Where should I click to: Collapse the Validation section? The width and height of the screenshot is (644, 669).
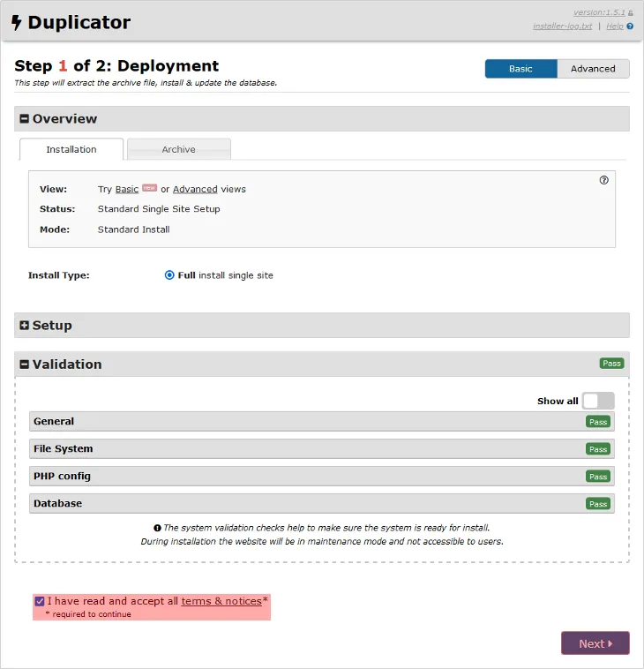pos(322,364)
